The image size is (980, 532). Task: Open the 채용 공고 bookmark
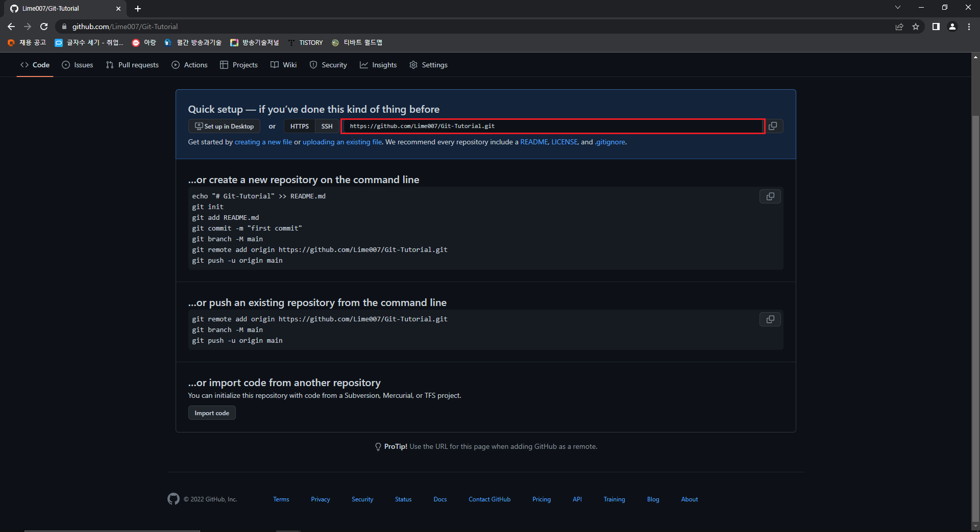click(27, 43)
